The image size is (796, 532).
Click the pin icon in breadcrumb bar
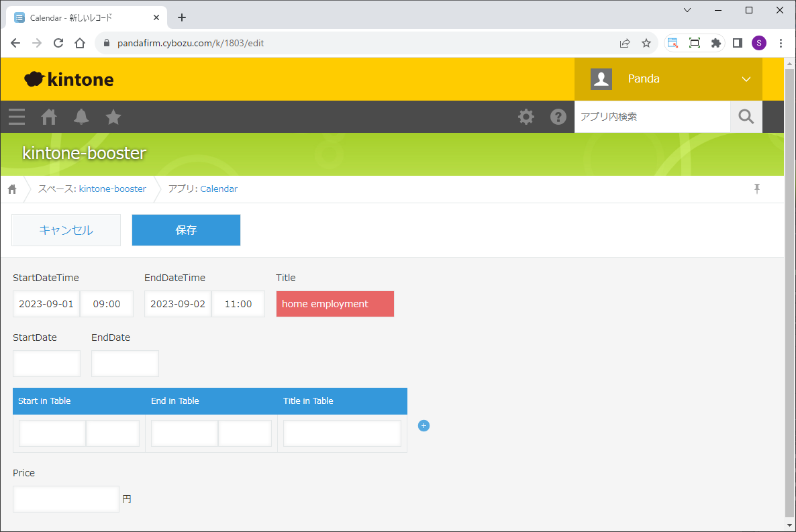click(757, 189)
